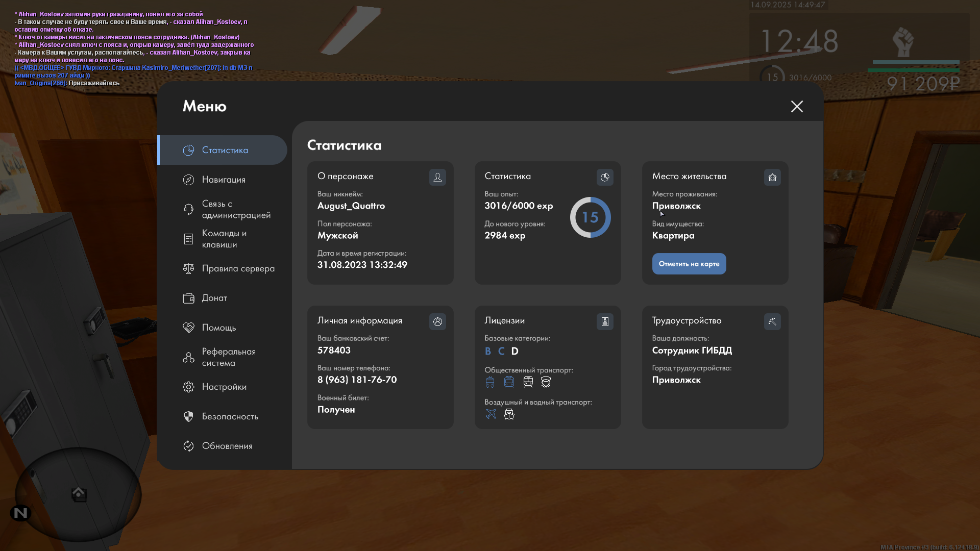This screenshot has height=551, width=980.
Task: Click the profile icon on Личная информация card
Action: (437, 321)
